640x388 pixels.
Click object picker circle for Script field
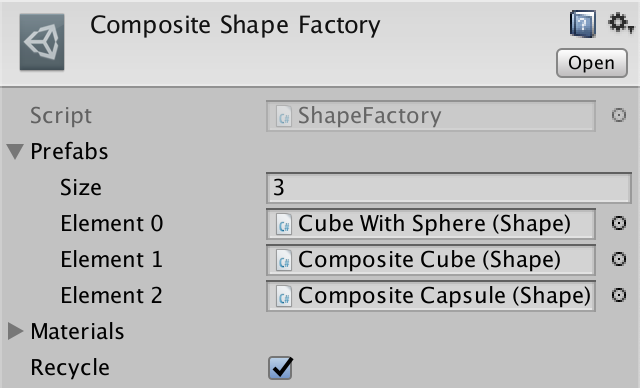[x=619, y=115]
